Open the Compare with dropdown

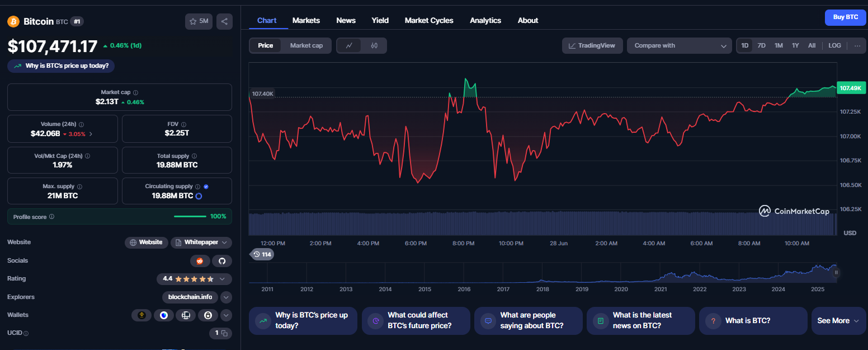point(679,46)
